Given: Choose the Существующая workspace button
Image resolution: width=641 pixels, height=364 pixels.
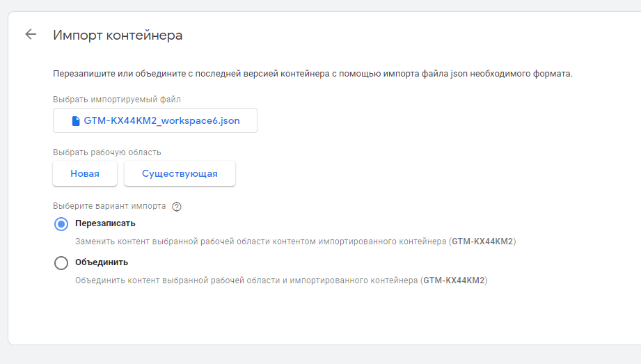Looking at the screenshot, I should pyautogui.click(x=180, y=173).
